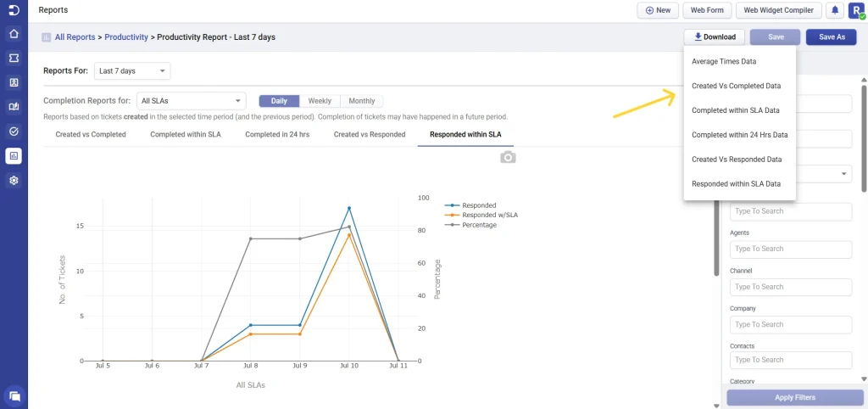Click the filter panel scrollbar down arrow
The height and width of the screenshot is (409, 868).
pyautogui.click(x=864, y=379)
